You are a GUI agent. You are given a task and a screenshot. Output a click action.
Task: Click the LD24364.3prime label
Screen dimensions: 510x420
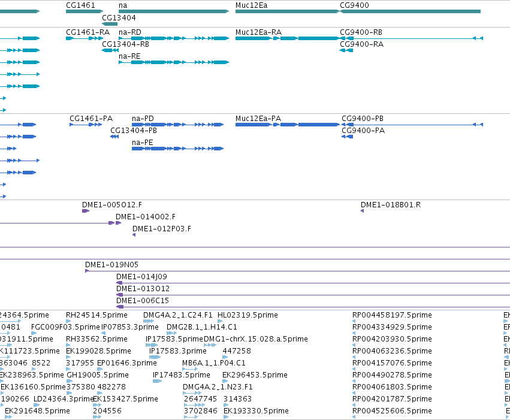coord(64,399)
